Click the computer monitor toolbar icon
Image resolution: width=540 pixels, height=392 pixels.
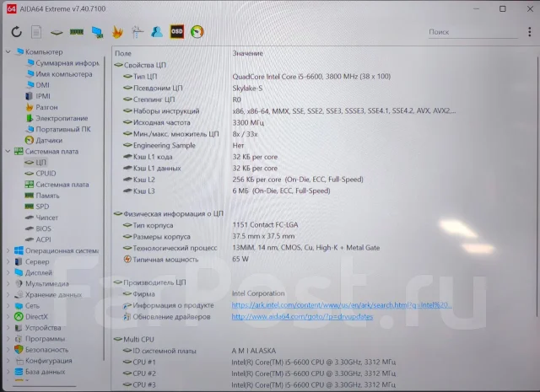coord(98,32)
